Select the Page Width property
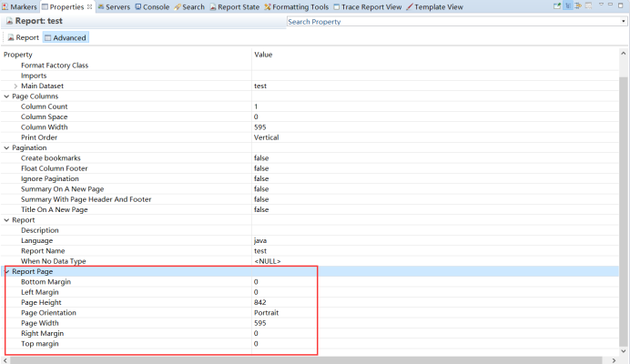 tap(40, 323)
